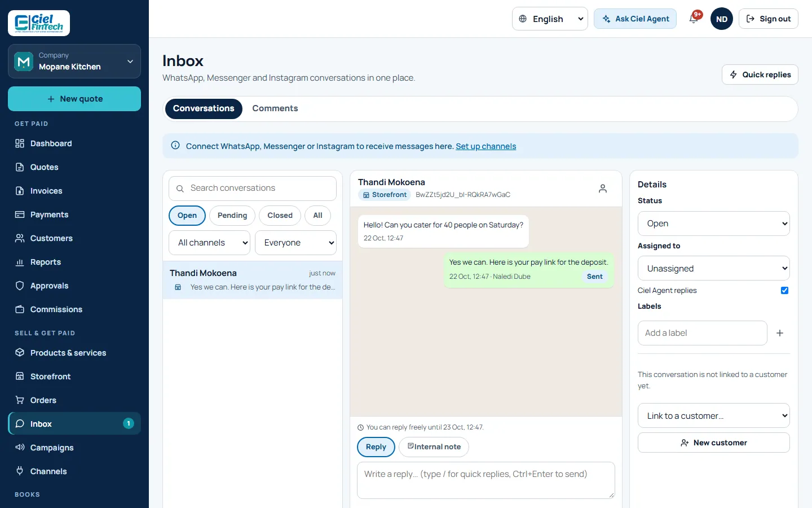812x508 pixels.
Task: Open the All channels filter dropdown
Action: 210,243
